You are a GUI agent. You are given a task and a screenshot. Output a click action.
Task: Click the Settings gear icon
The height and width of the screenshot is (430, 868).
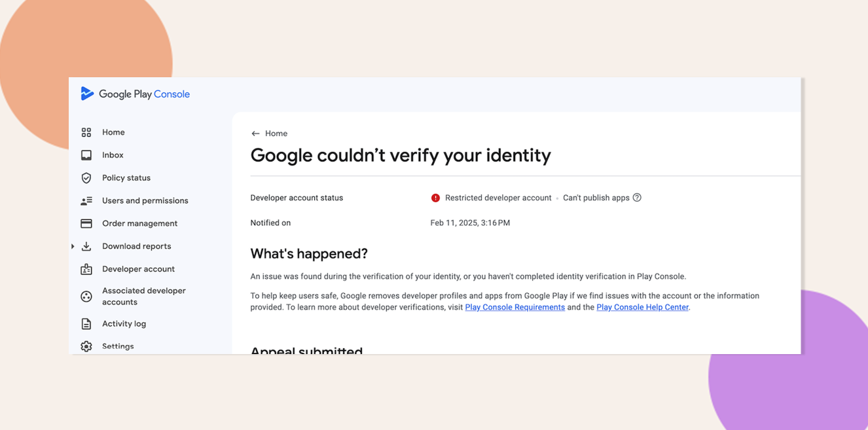(86, 346)
